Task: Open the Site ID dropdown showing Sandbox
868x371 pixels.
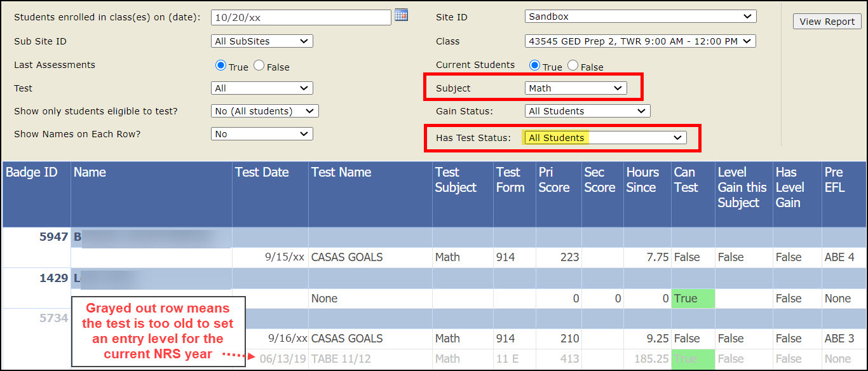Action: click(x=640, y=17)
